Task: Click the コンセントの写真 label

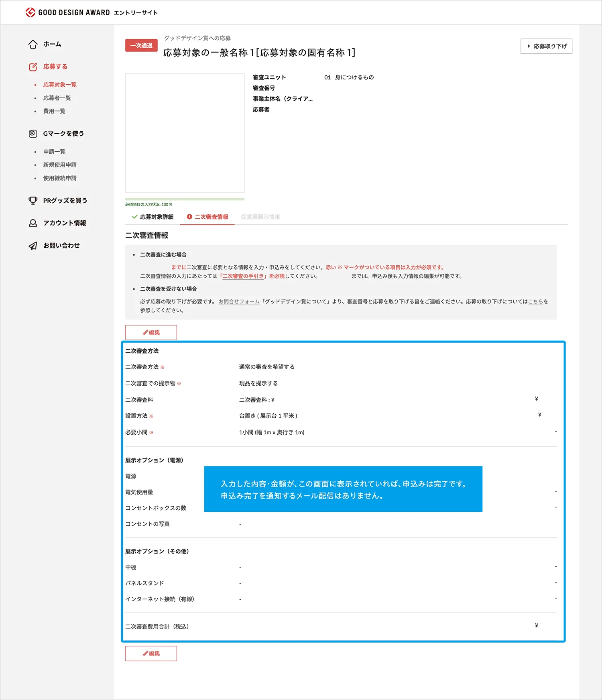Action: 147,524
